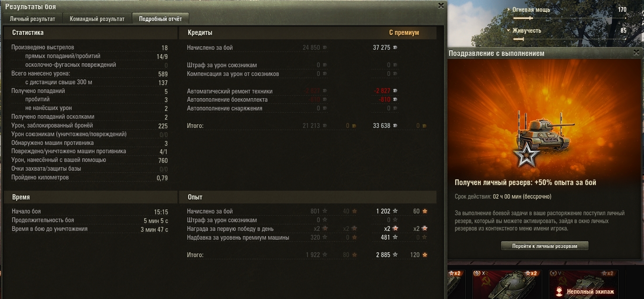Screen dimensions: 644x299
Task: Close the Поздравление с выполнением panel
Action: pos(636,52)
